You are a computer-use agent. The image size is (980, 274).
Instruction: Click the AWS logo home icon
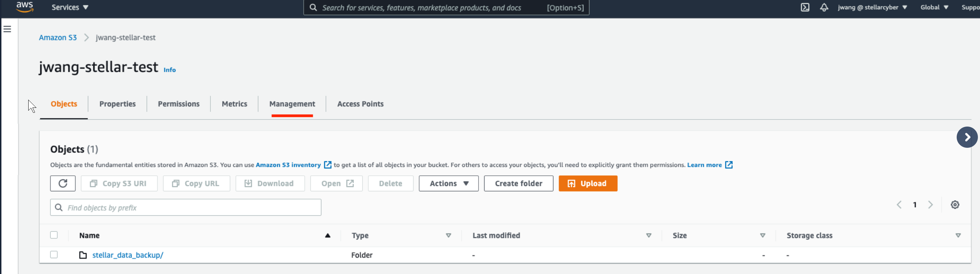[25, 7]
